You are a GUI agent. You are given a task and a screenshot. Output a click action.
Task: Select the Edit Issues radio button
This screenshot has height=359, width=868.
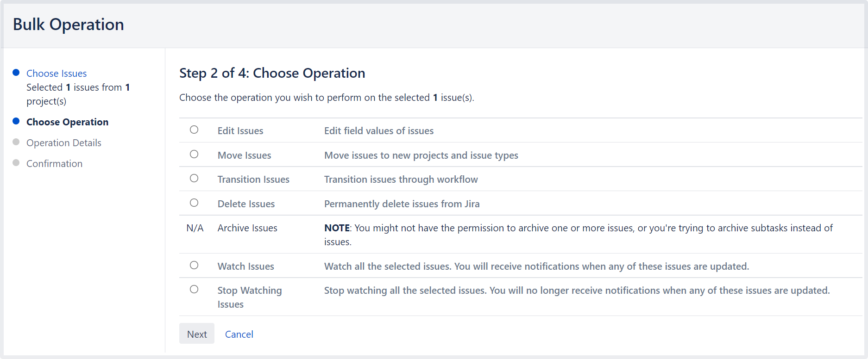point(194,130)
